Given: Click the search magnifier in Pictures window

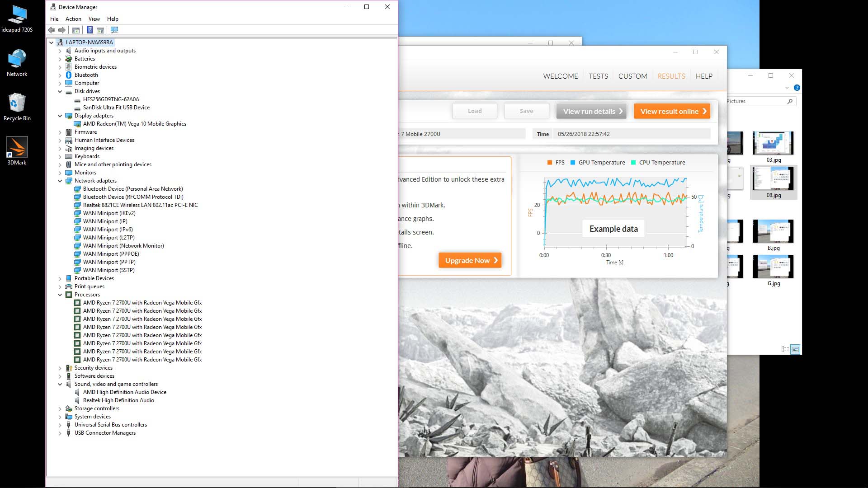Looking at the screenshot, I should [790, 101].
